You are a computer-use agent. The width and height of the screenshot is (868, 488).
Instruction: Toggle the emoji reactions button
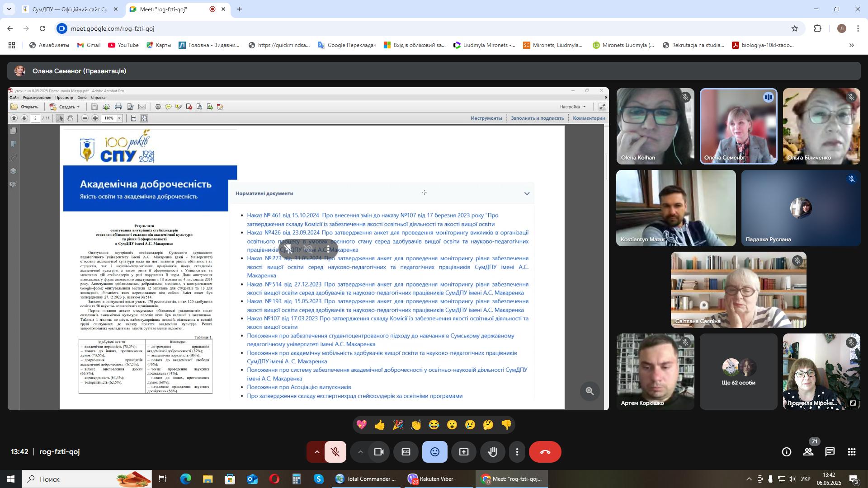tap(435, 452)
